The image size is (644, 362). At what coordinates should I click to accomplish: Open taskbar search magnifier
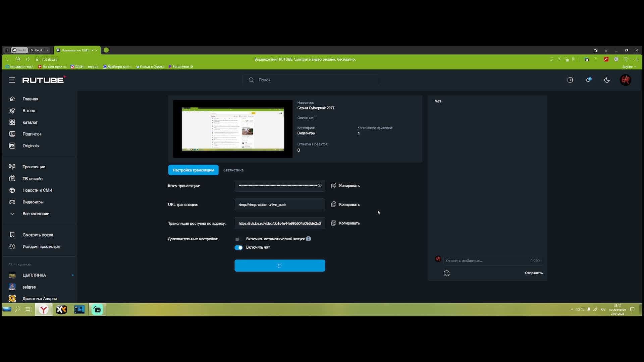17,309
